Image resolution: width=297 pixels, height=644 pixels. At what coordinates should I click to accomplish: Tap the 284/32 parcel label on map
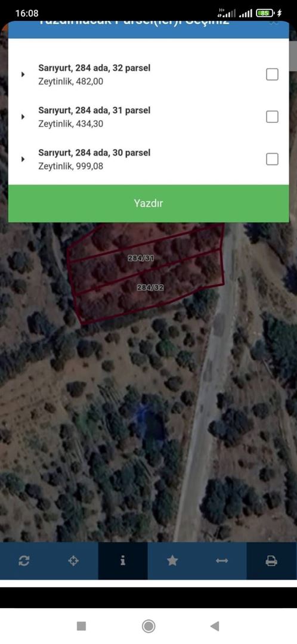[150, 288]
